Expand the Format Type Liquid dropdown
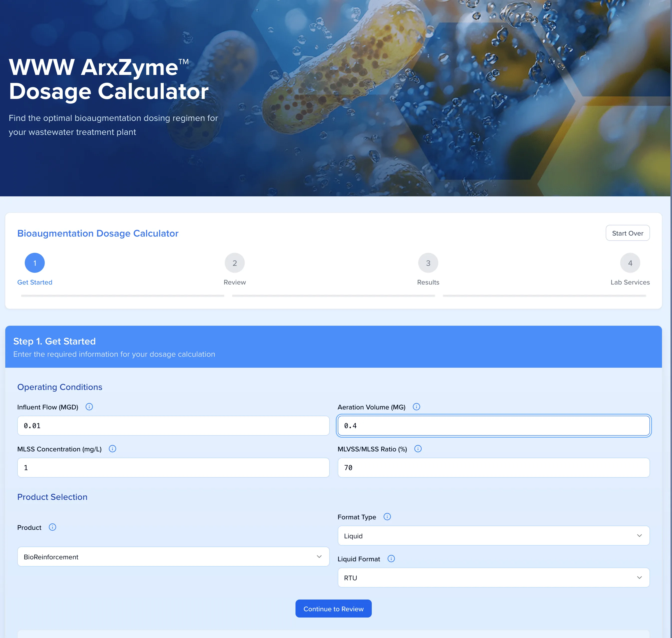Image resolution: width=672 pixels, height=638 pixels. point(493,536)
